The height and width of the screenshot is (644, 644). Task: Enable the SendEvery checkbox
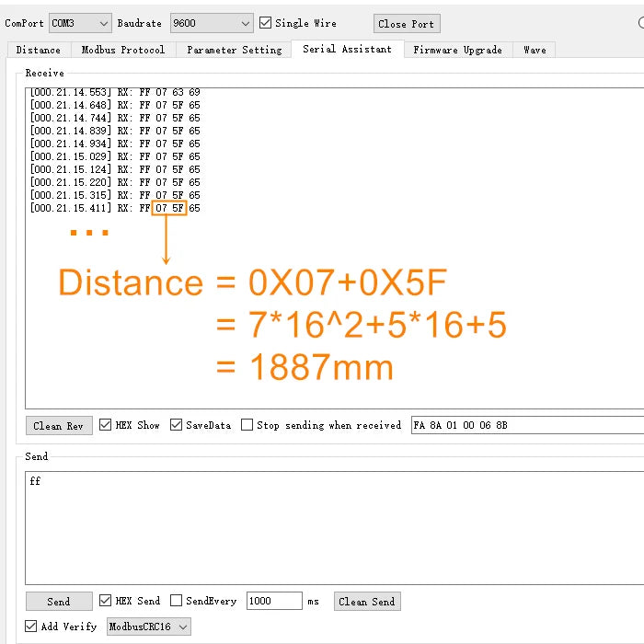pos(176,600)
